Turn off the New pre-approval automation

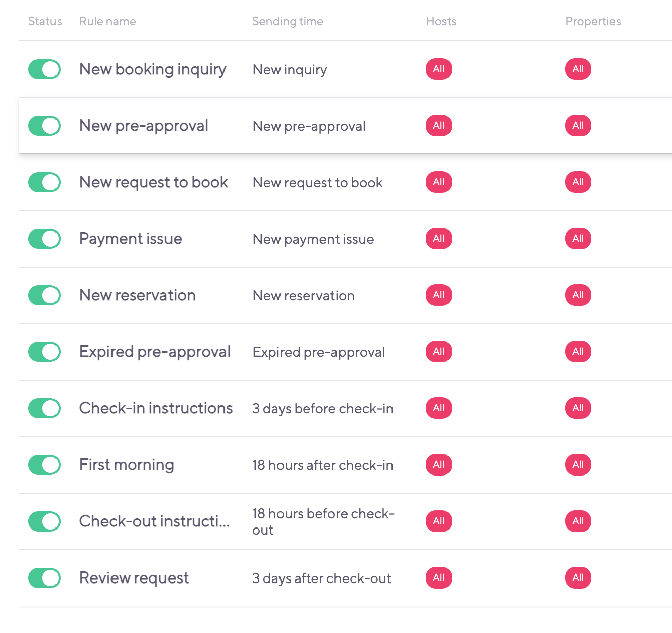coord(44,126)
